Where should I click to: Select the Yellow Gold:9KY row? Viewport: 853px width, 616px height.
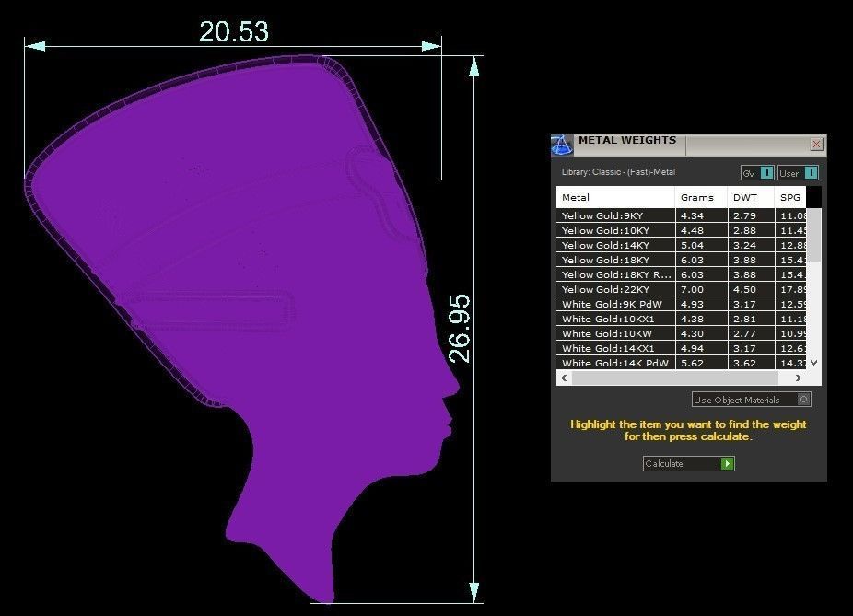(681, 215)
